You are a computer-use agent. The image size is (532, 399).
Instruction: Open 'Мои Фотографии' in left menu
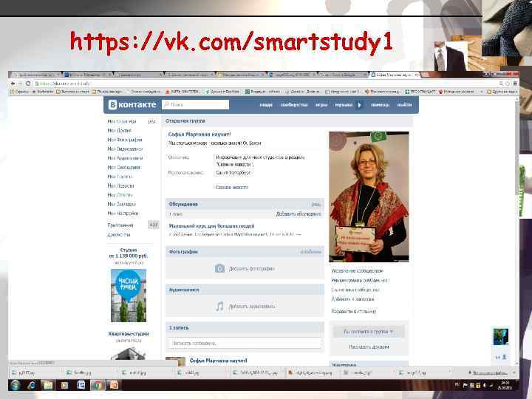click(125, 140)
